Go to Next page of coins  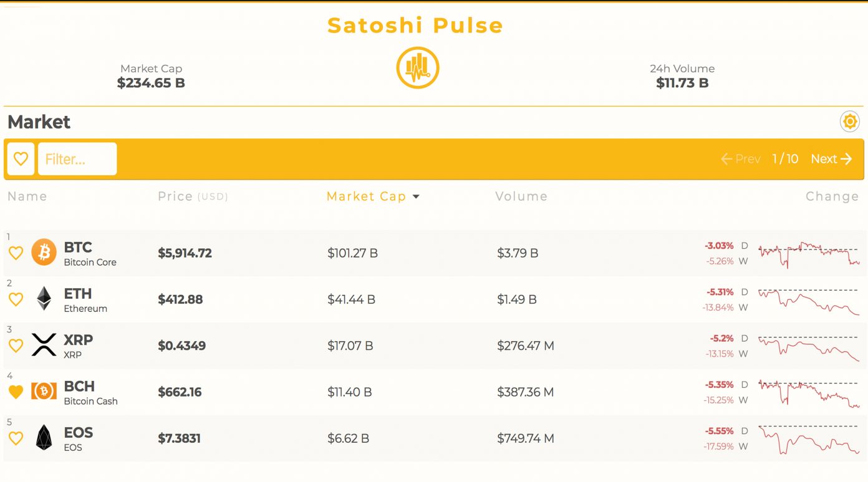tap(831, 159)
